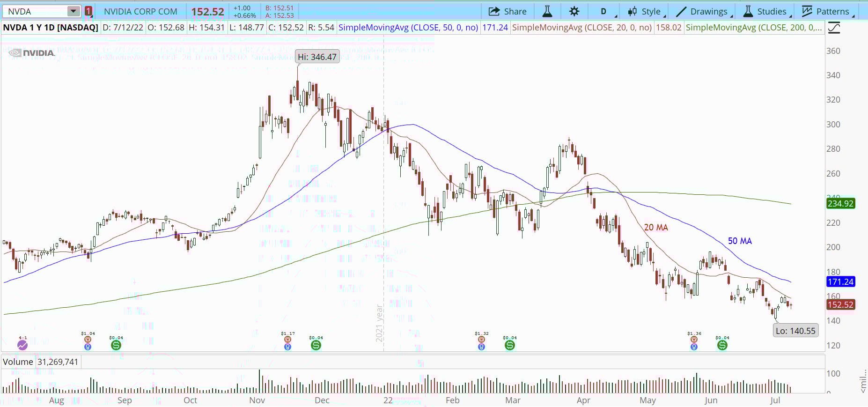Click the red 152.52 axis price tag
The image size is (868, 407).
pyautogui.click(x=841, y=304)
